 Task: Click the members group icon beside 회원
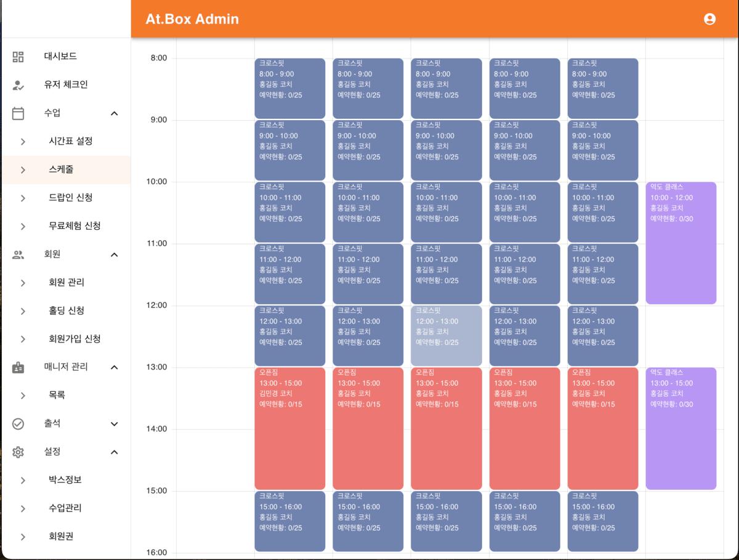(18, 254)
